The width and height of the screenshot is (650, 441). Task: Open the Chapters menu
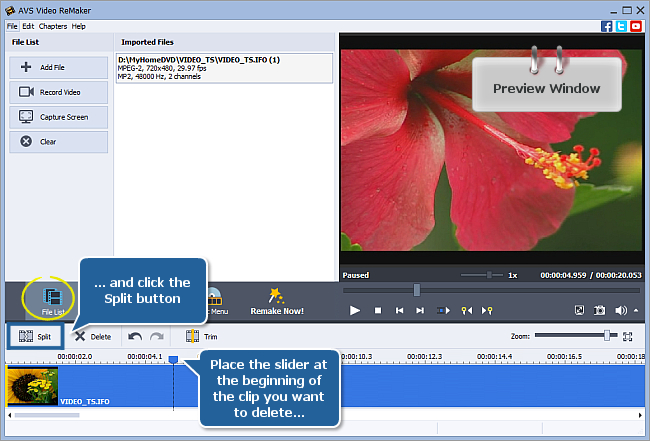point(53,26)
